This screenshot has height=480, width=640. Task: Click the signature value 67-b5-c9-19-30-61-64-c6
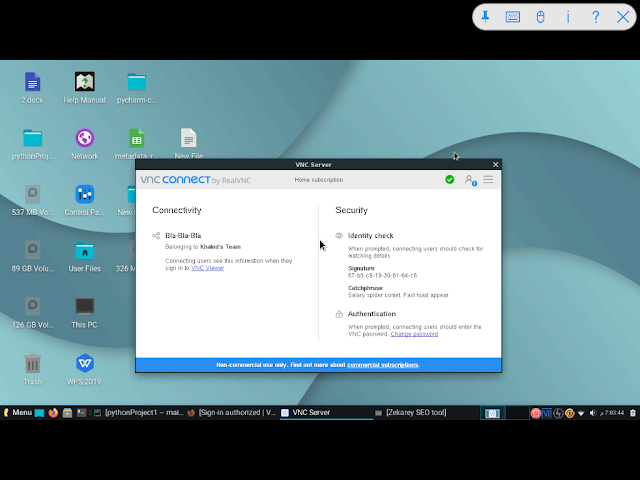pos(382,276)
